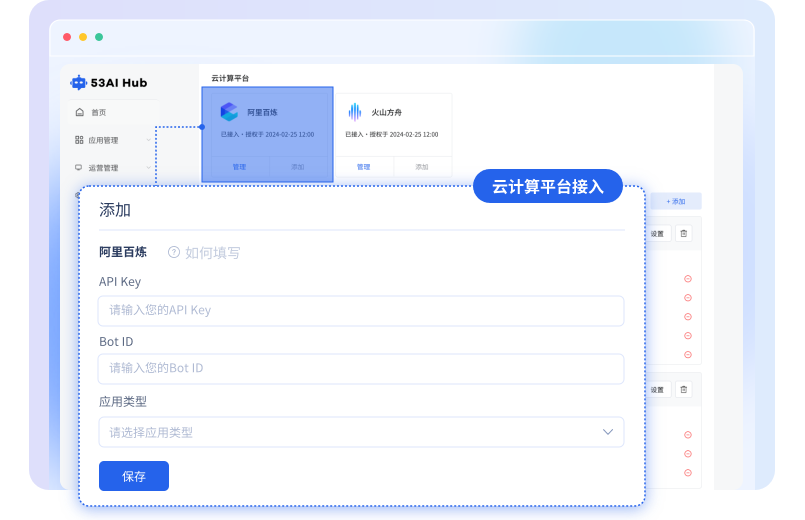Click trash icon in the lower list card
805x520 pixels.
click(x=683, y=390)
